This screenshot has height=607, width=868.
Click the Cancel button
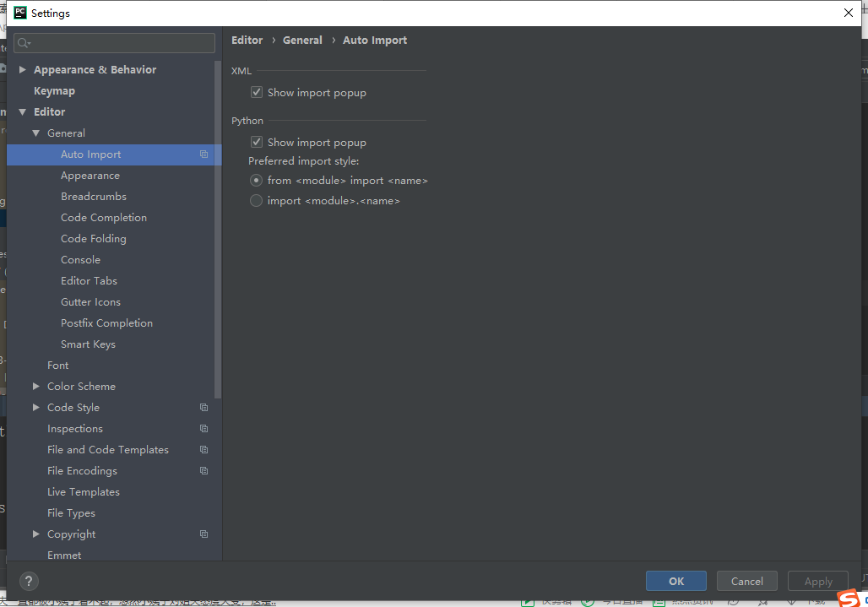coord(746,581)
